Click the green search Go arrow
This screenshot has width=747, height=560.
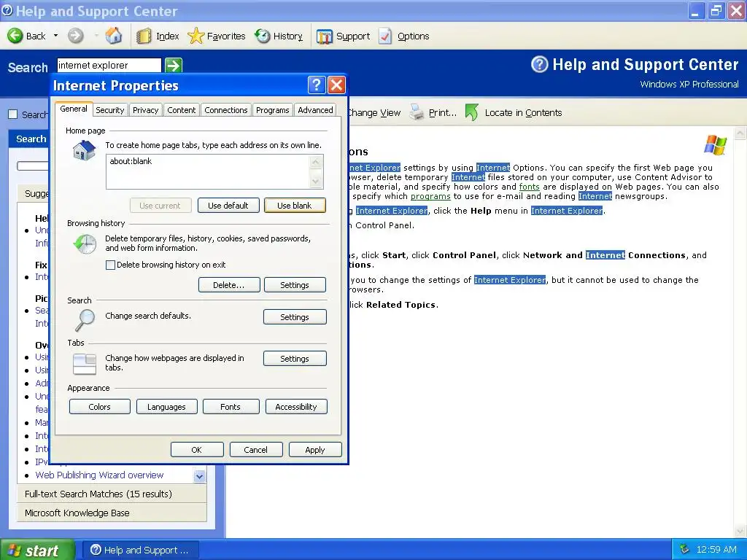(174, 65)
